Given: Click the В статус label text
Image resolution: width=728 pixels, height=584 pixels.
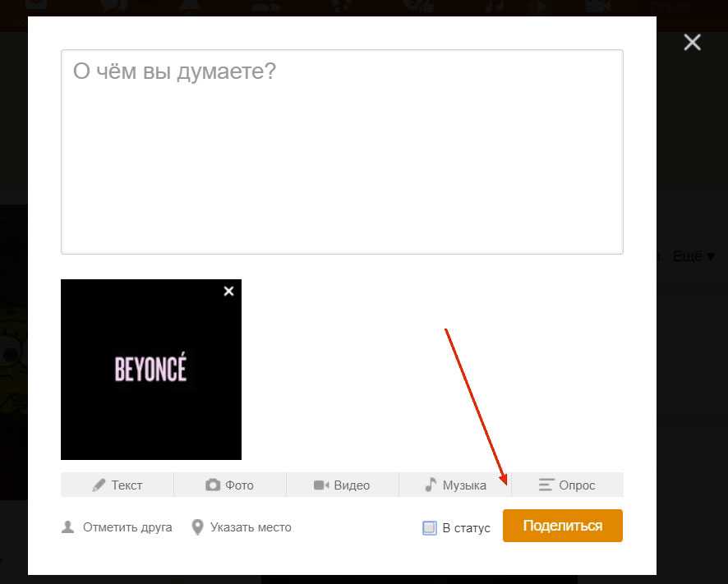Looking at the screenshot, I should (x=466, y=528).
